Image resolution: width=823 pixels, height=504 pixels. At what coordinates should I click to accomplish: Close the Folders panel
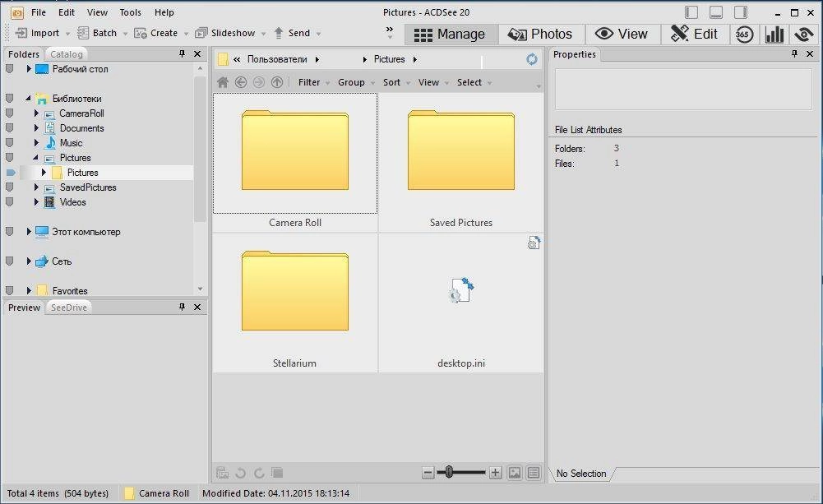pos(197,53)
